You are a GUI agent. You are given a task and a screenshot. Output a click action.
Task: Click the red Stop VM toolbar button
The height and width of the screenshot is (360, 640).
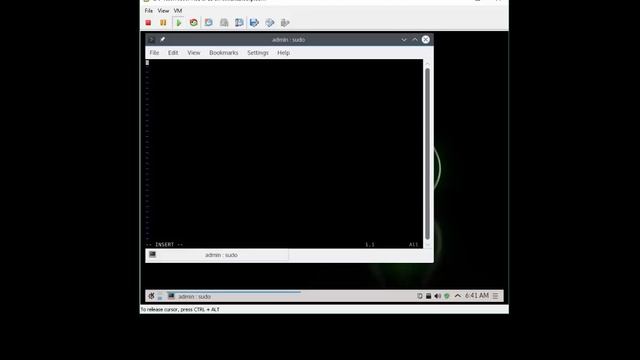tap(149, 23)
